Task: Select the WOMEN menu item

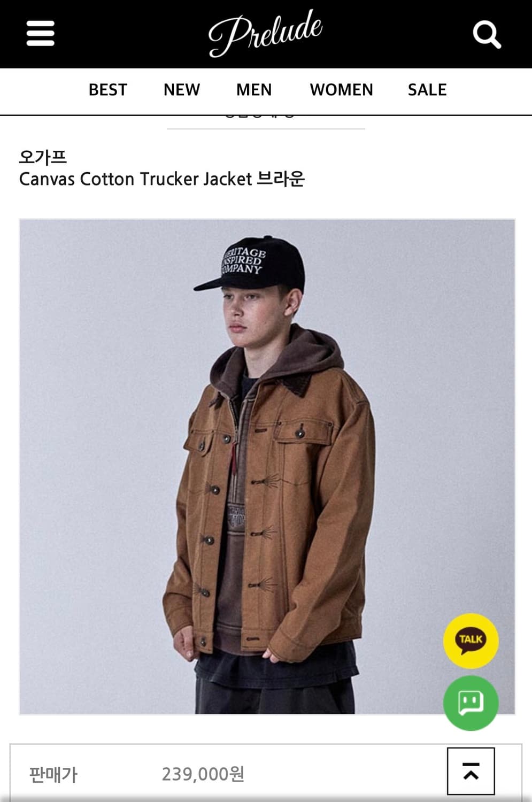Action: [x=342, y=90]
